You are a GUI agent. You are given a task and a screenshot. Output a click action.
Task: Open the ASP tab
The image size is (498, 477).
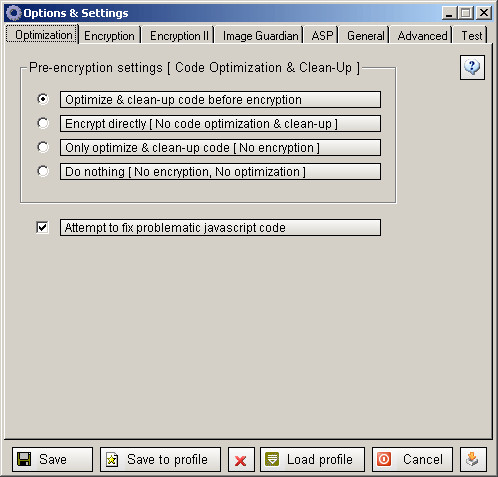[x=322, y=36]
